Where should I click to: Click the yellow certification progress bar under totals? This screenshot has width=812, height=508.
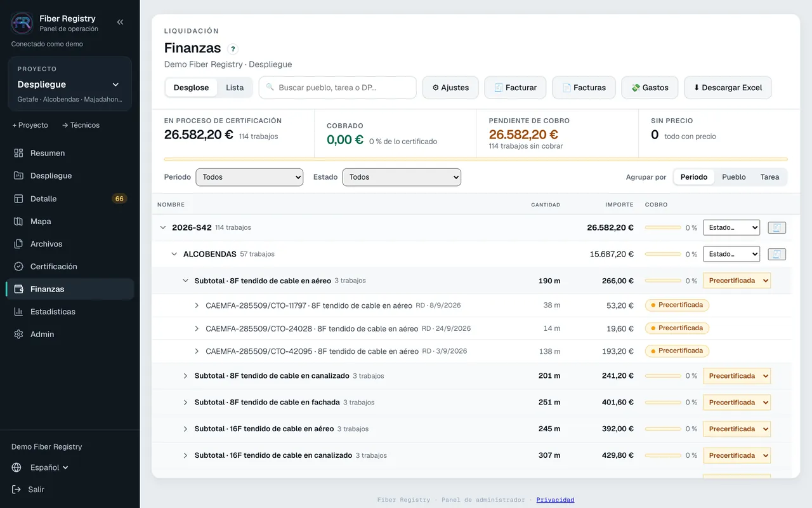476,159
